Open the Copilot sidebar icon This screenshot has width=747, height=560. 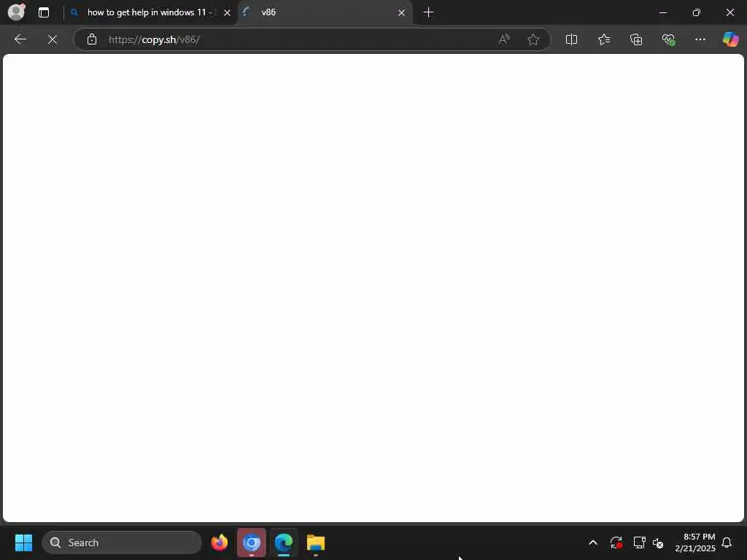click(x=730, y=39)
